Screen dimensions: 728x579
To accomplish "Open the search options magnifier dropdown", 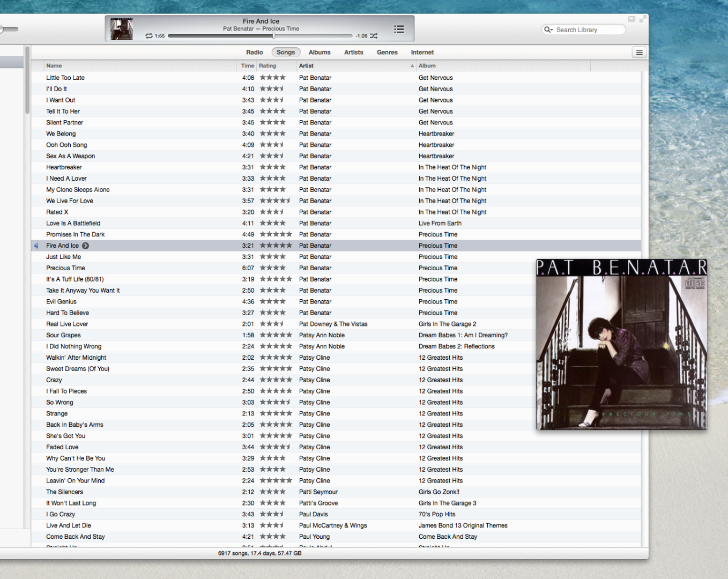I will point(548,29).
